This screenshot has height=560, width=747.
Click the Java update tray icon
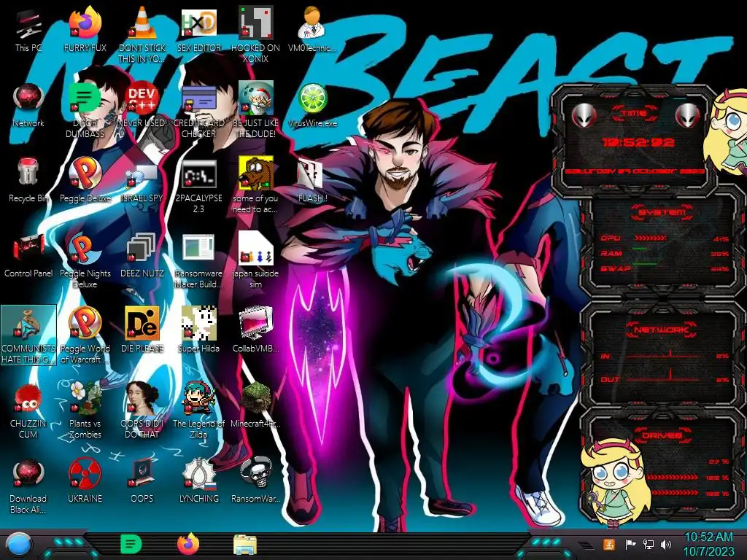(x=609, y=544)
